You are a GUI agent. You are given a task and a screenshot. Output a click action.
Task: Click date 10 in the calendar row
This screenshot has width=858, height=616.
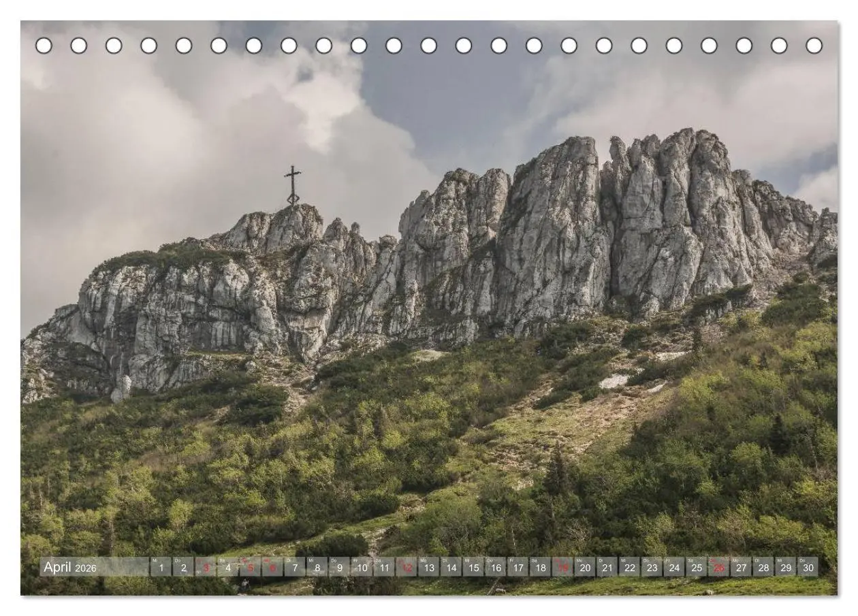point(362,567)
